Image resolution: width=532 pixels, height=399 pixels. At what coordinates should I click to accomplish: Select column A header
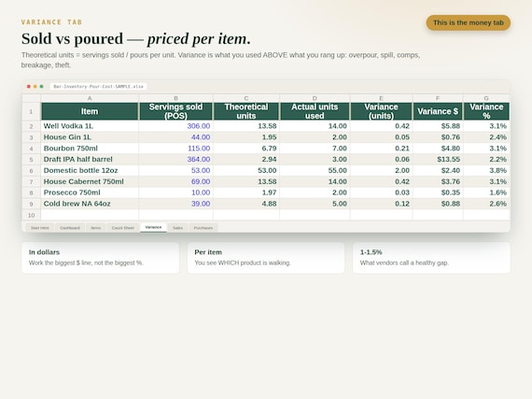point(90,98)
